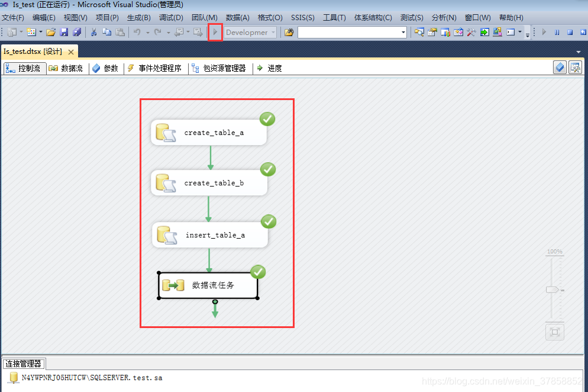Click the Add New Item toolbar icon
This screenshot has height=392, width=588.
31,33
